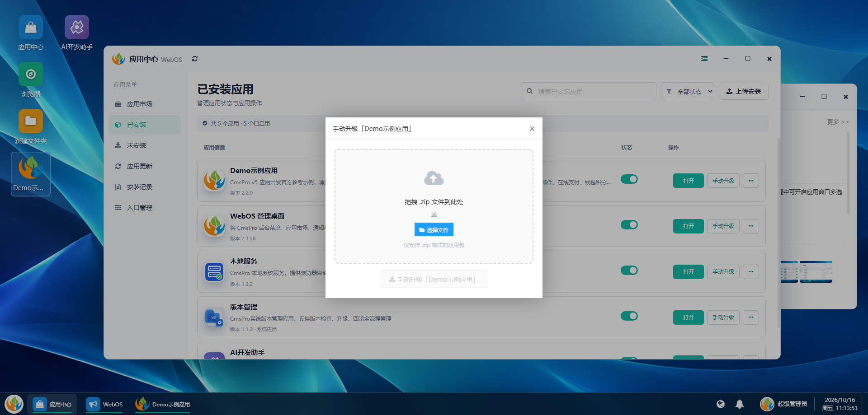Expand more actions for 本地服务 row

pyautogui.click(x=751, y=272)
